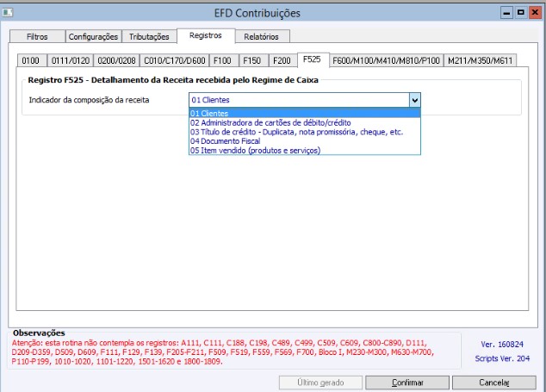Go to the Relatórios tab

tap(262, 36)
